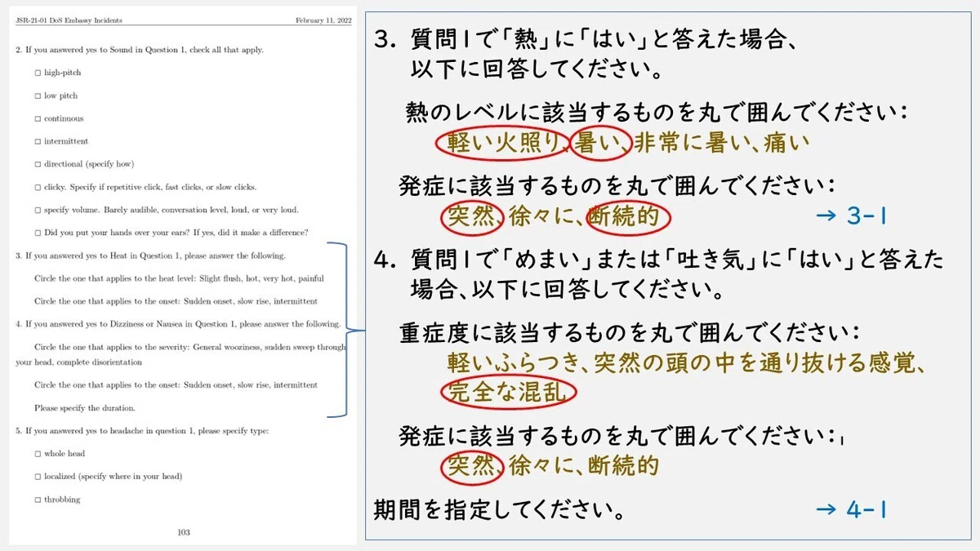The image size is (980, 551).
Task: Click the "→ 4-1" reference
Action: (851, 509)
